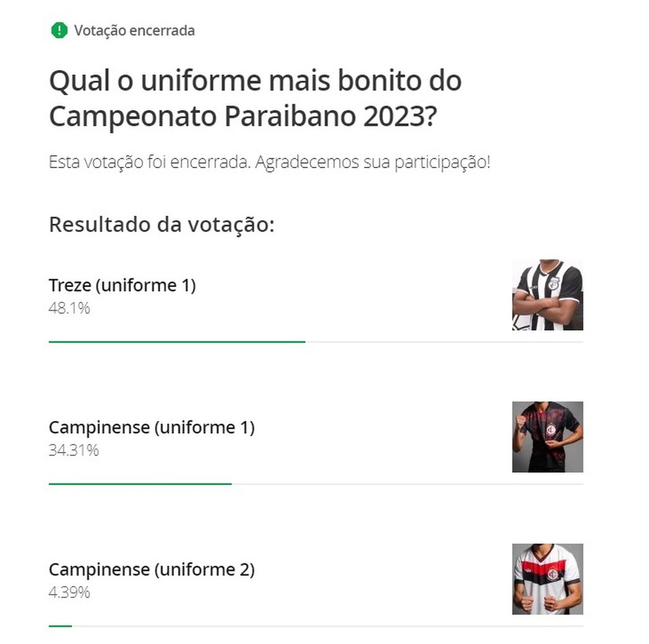
Task: Click the 4.39% vote percentage
Action: pyautogui.click(x=69, y=592)
